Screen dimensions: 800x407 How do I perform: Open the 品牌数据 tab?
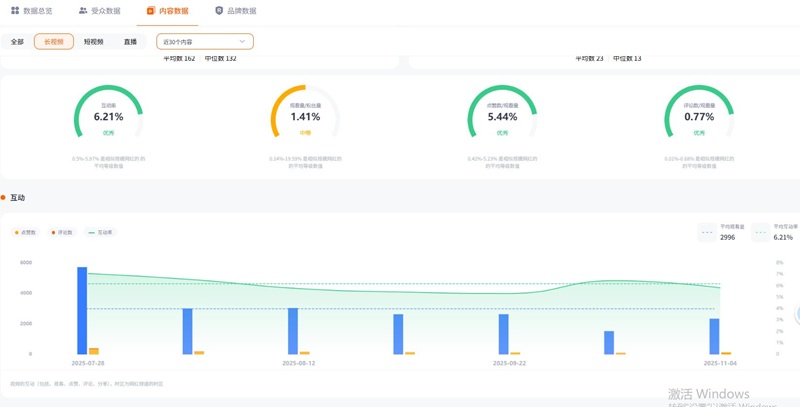coord(236,11)
